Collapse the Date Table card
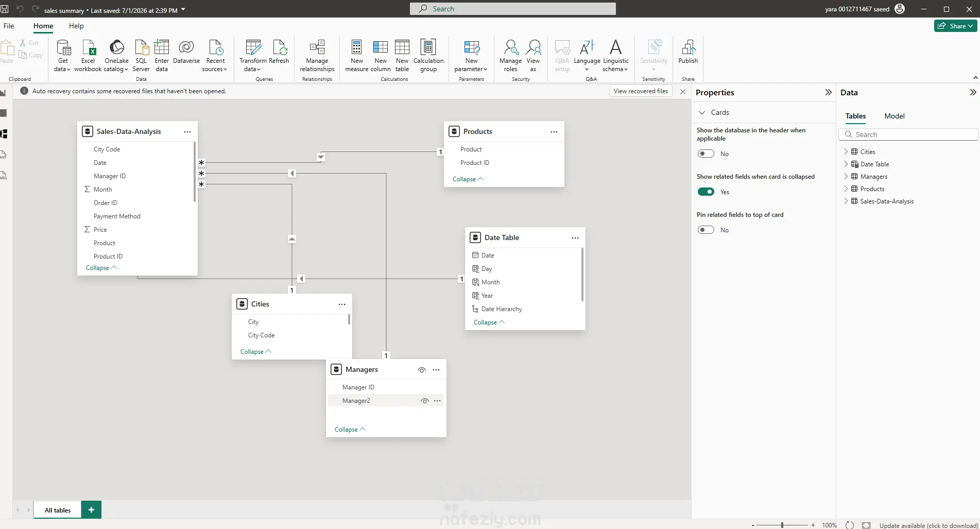 (489, 322)
